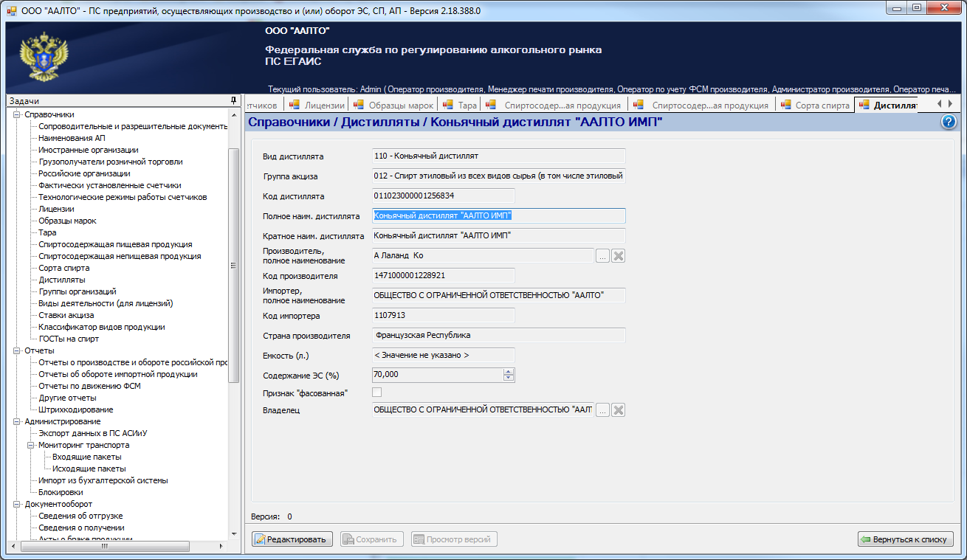Pin the Задачи panel with pushpin icon
The image size is (967, 560).
[x=234, y=101]
